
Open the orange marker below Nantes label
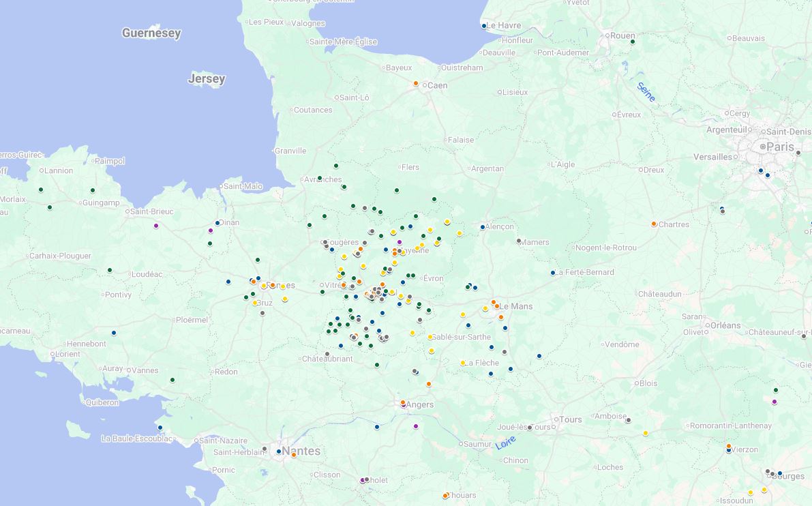(294, 456)
